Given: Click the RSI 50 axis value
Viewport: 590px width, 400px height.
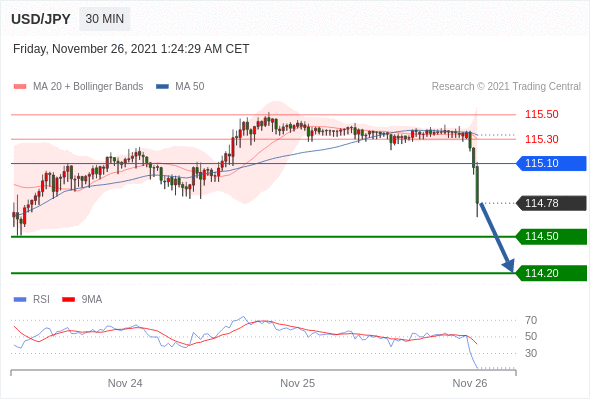Looking at the screenshot, I should click(x=531, y=336).
